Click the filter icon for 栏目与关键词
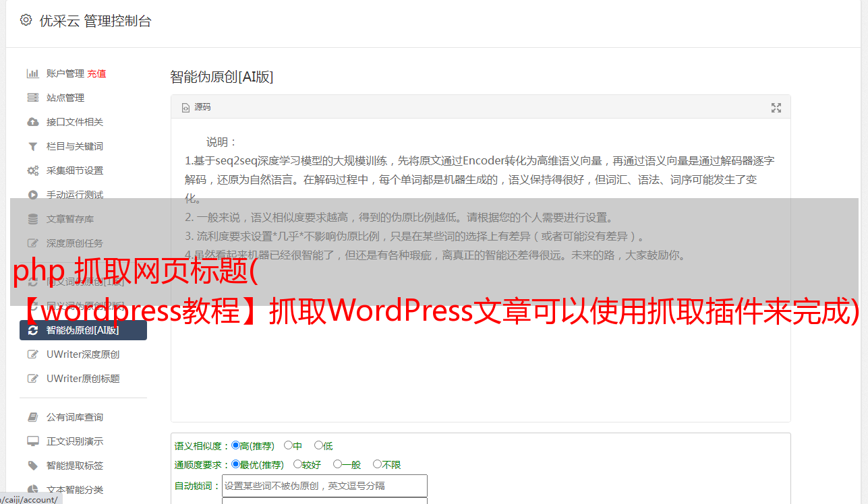This screenshot has height=504, width=868. coord(32,146)
